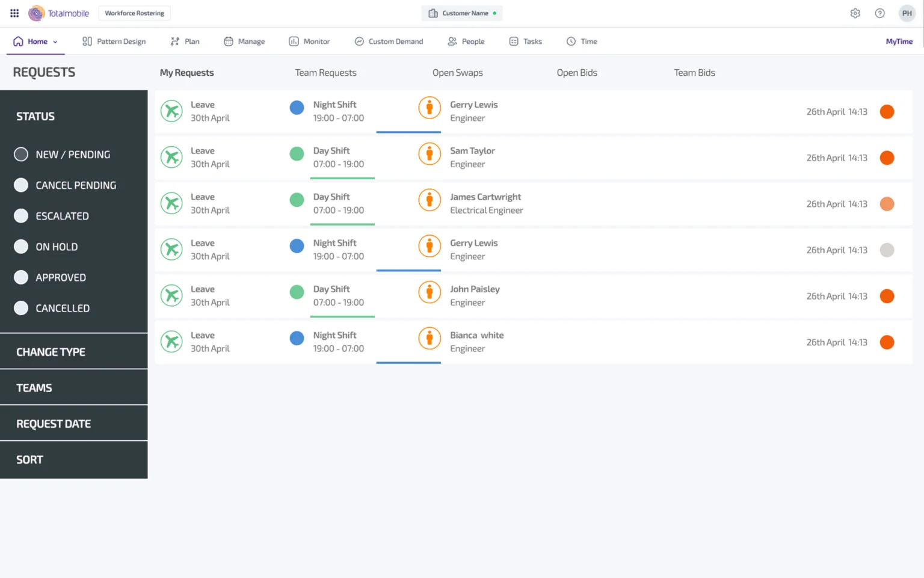This screenshot has width=924, height=578.
Task: Click the Customer Name selector
Action: click(x=462, y=13)
